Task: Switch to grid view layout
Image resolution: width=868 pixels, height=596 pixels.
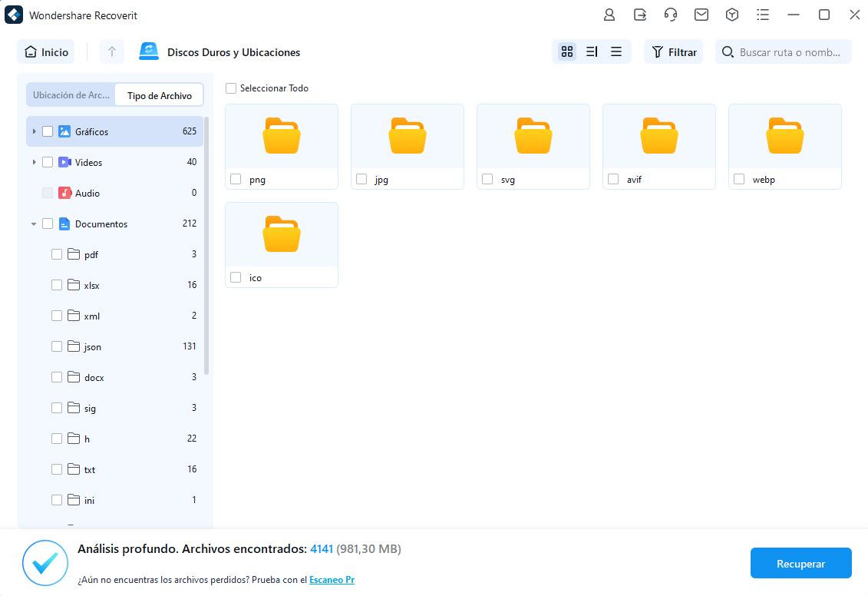Action: (x=566, y=51)
